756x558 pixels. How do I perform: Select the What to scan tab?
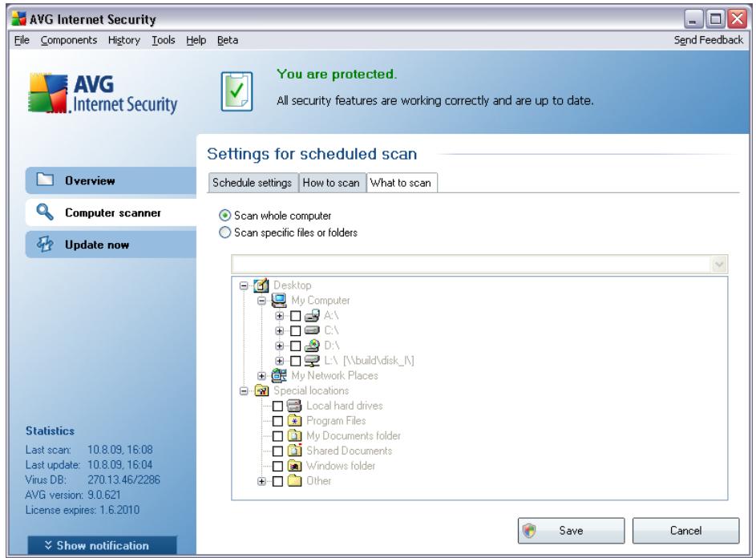tap(401, 183)
